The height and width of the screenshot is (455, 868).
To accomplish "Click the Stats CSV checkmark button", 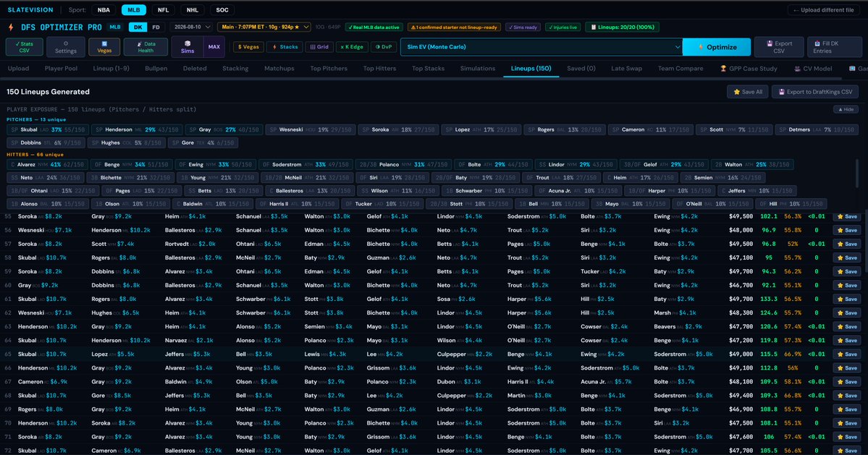I will point(25,47).
